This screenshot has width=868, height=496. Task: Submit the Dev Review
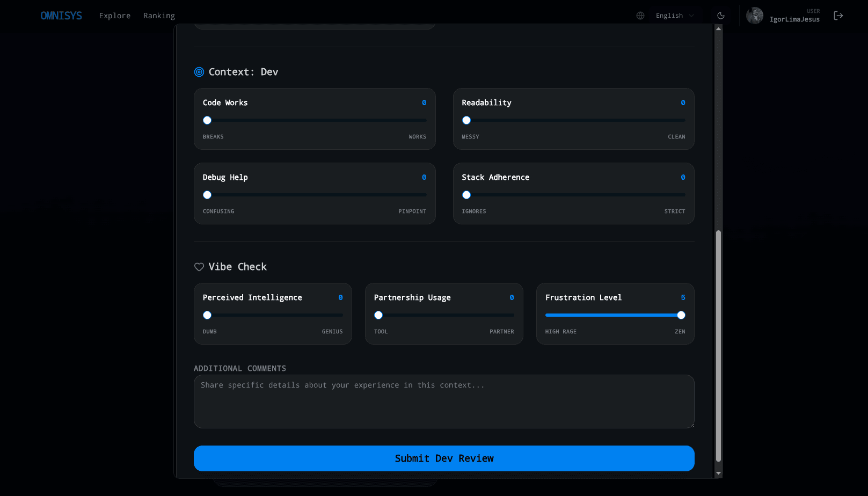click(444, 458)
